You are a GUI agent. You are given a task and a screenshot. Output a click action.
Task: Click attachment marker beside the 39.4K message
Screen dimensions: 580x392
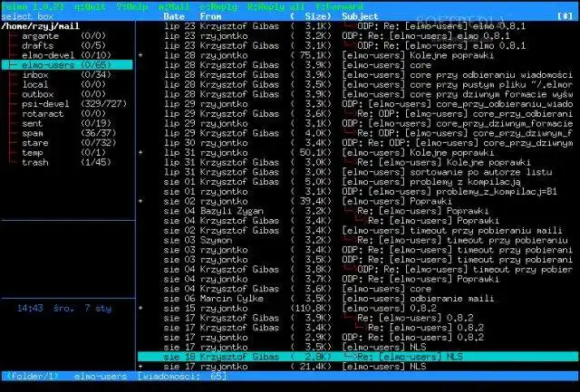coord(140,201)
